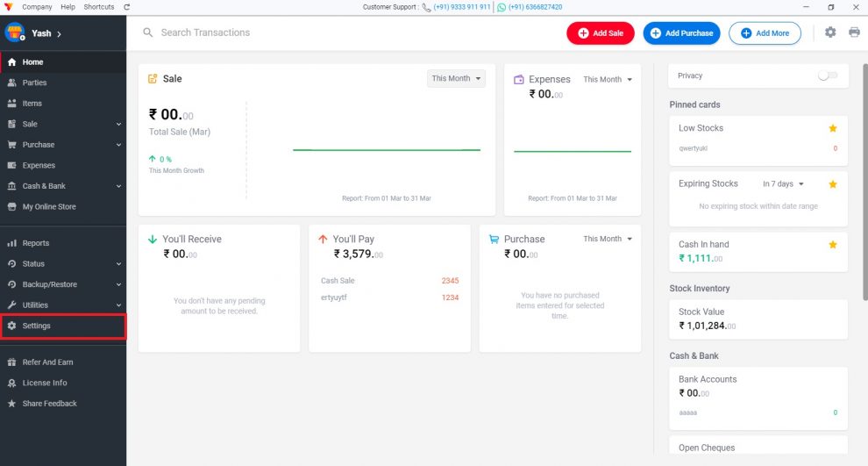Open the Expiring Stocks In 7 days dropdown
The width and height of the screenshot is (868, 466).
(x=783, y=184)
